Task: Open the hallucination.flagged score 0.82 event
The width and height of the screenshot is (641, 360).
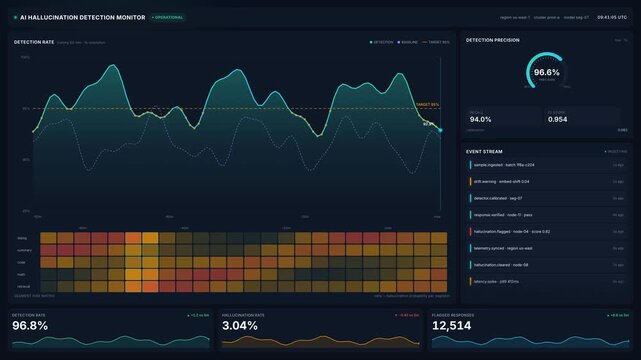Action: coord(547,232)
